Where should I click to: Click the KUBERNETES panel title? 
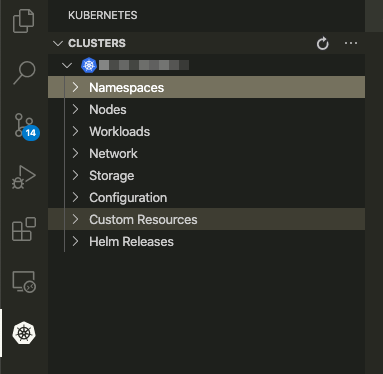[x=103, y=15]
